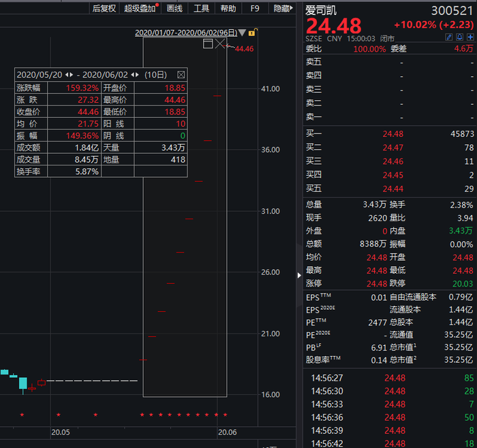Remove the selection box with X icon
This screenshot has width=477, height=448.
point(219,44)
